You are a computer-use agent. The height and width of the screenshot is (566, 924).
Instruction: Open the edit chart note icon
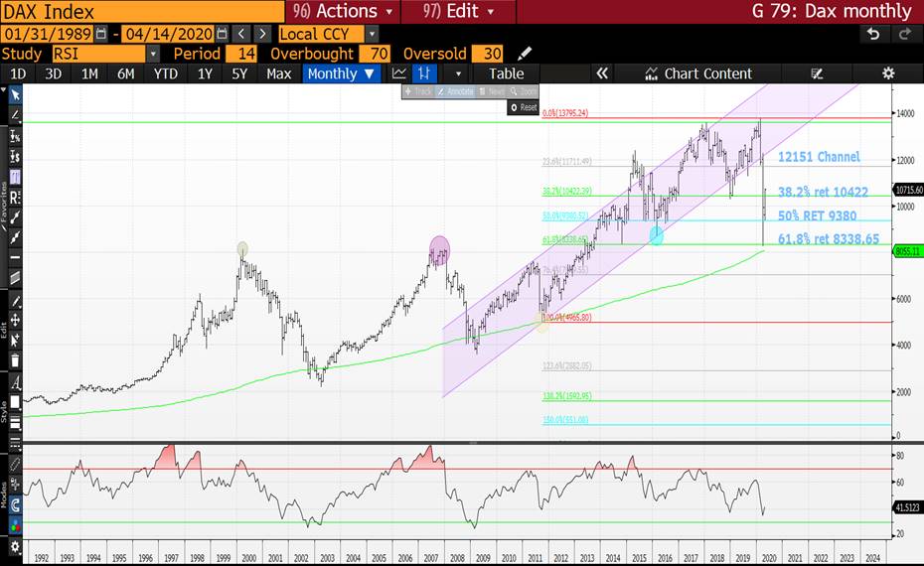pos(816,73)
